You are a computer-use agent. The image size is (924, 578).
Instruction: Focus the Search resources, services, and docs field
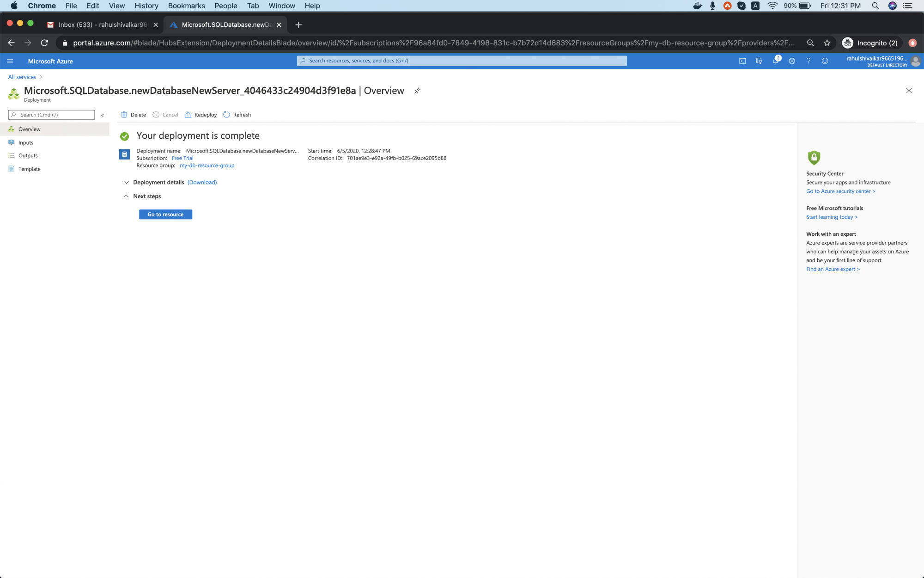click(x=462, y=61)
